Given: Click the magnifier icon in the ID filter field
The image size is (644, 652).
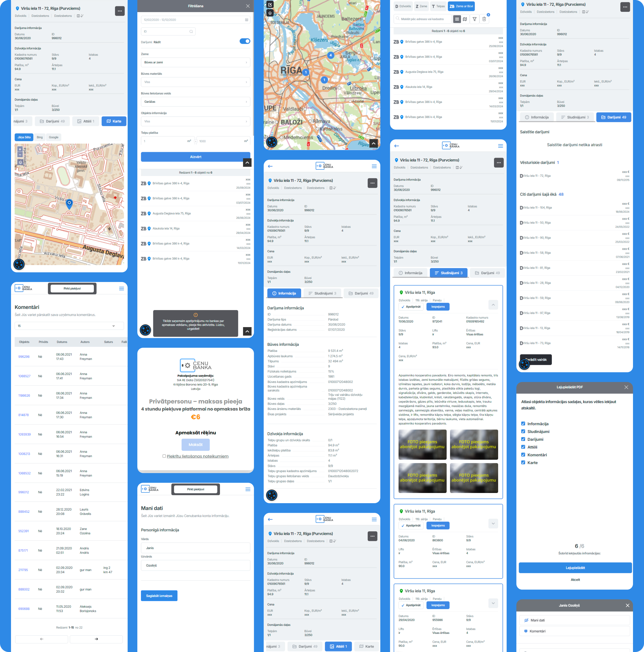Looking at the screenshot, I should tap(191, 31).
